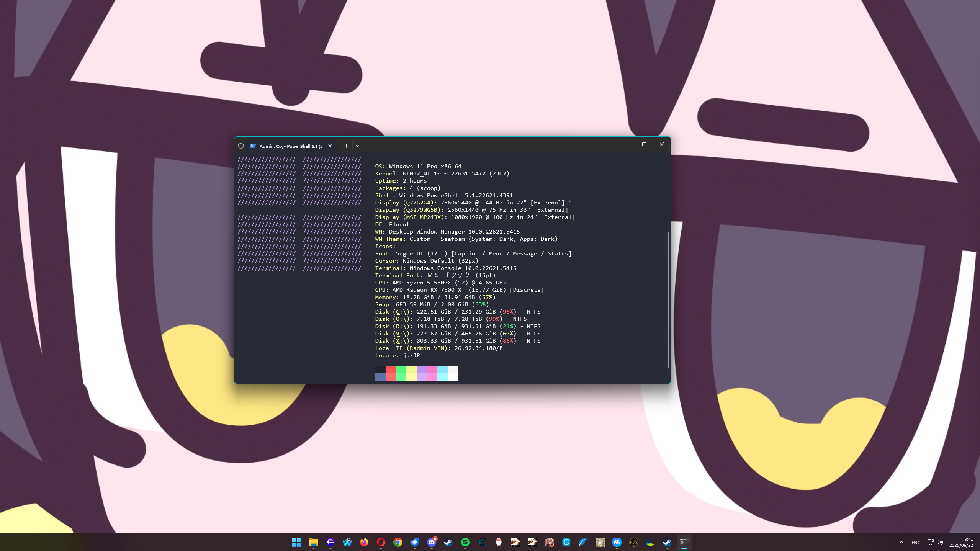Click the Steam icon next to Spotify
The width and height of the screenshot is (980, 551).
(x=448, y=542)
